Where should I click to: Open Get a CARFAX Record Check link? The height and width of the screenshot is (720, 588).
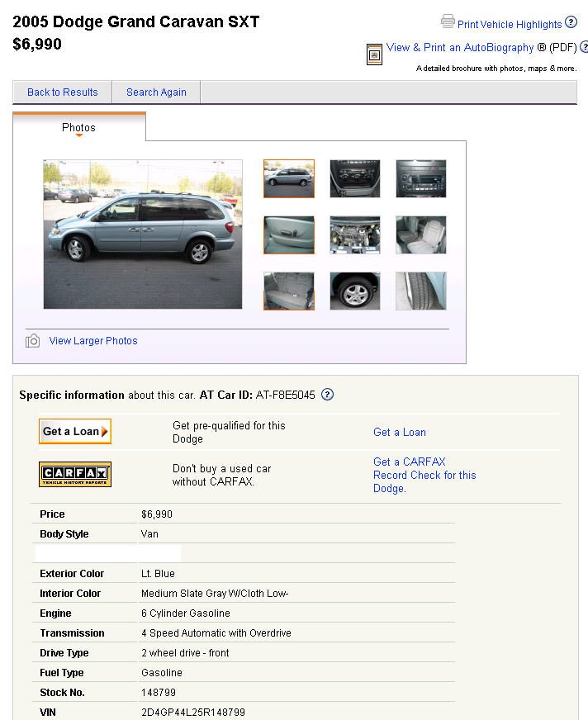tap(424, 475)
